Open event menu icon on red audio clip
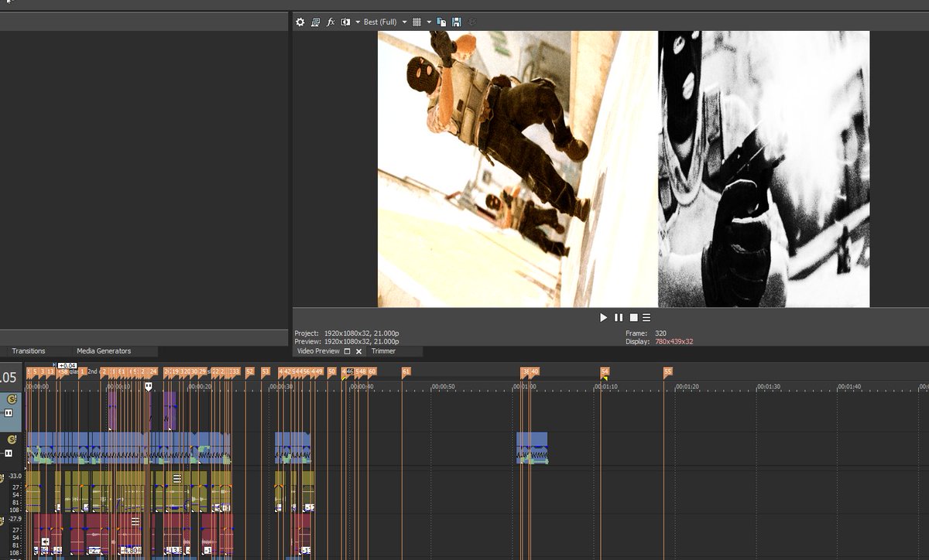The width and height of the screenshot is (929, 560). [x=135, y=521]
